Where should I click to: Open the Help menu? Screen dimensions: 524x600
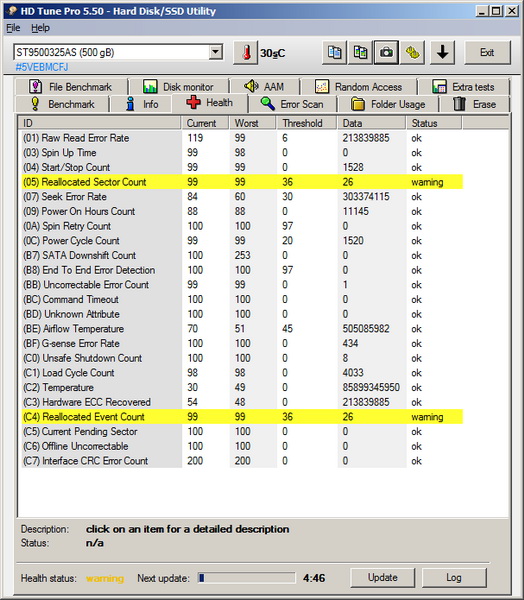[40, 28]
